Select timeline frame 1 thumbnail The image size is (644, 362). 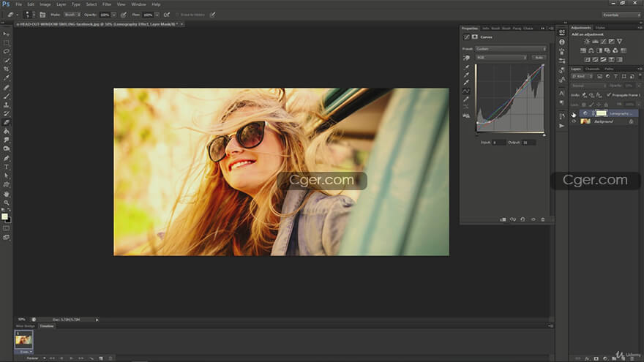[23, 340]
